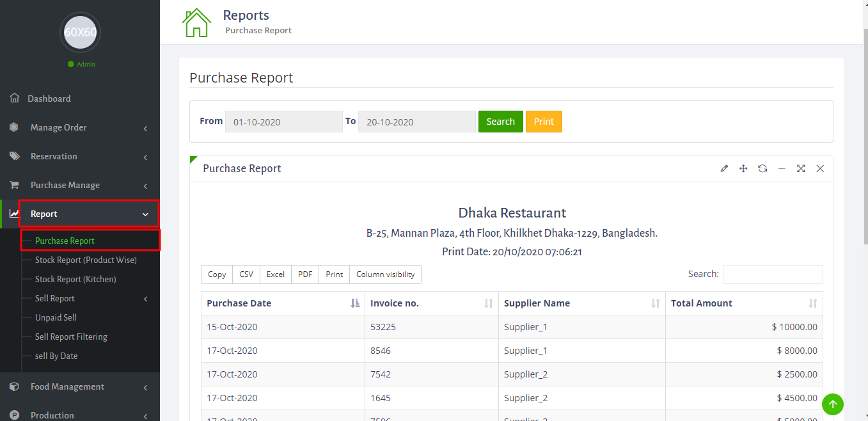The image size is (868, 421).
Task: Click the table Search text box
Action: coord(772,274)
